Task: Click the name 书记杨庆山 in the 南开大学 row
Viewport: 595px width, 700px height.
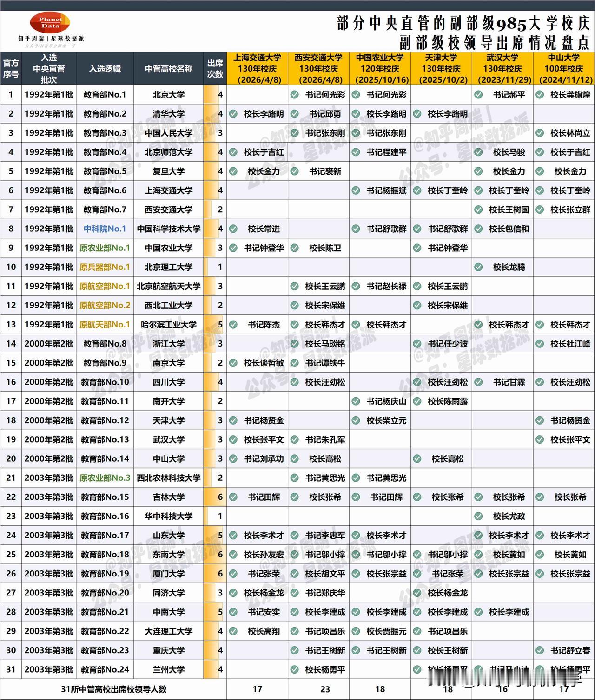Action: click(x=386, y=401)
